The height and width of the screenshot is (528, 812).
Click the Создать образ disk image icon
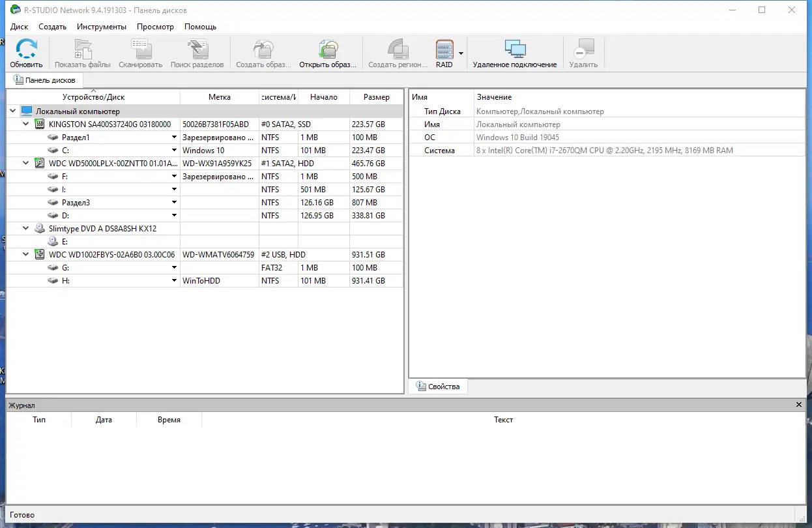263,49
